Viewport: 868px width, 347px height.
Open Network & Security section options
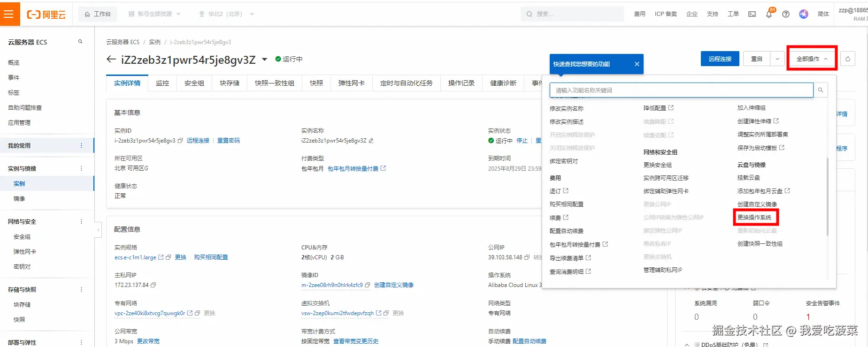[x=81, y=222]
